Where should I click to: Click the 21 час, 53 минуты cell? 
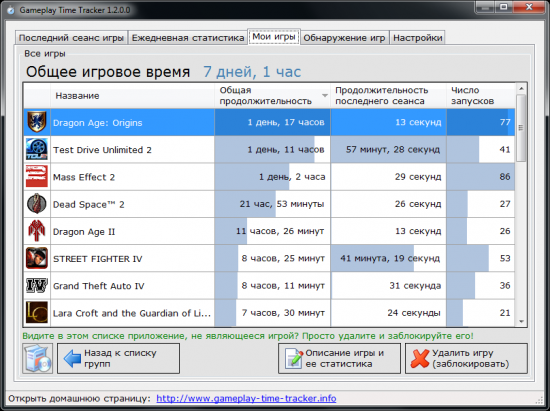point(272,204)
